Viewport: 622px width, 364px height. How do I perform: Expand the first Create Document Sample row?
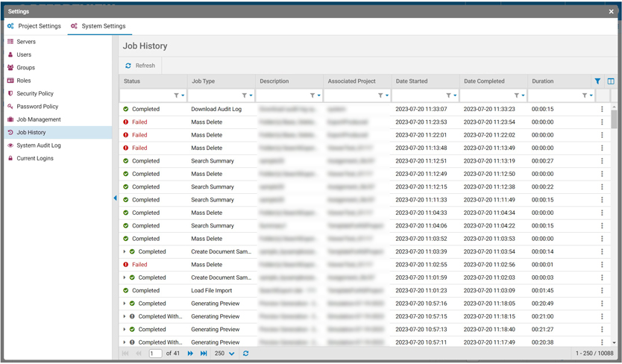coord(125,252)
